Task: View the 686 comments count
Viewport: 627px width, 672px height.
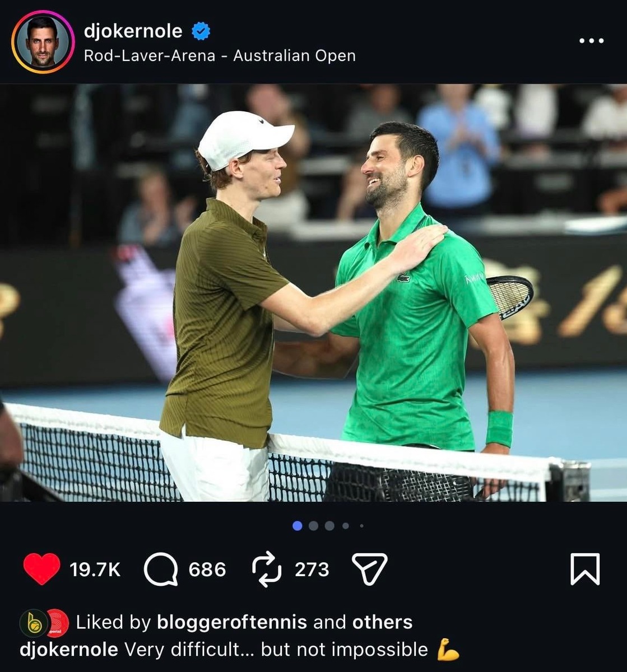Action: (207, 570)
